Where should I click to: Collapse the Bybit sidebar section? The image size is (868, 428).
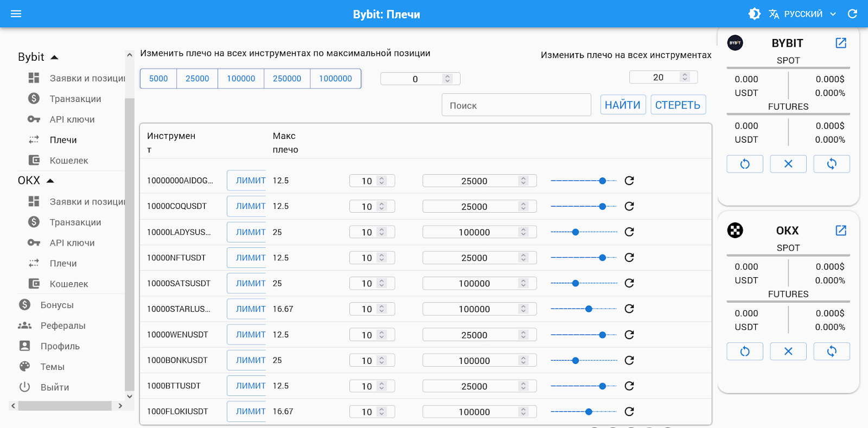pos(38,57)
